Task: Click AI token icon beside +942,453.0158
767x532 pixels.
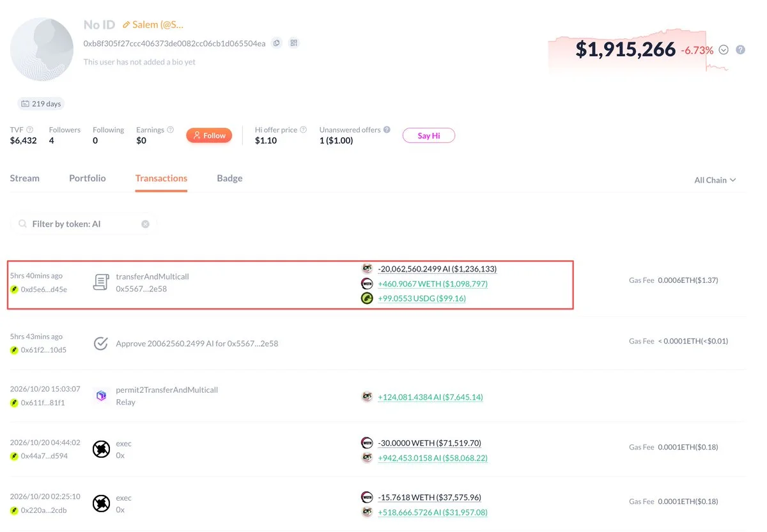Action: 367,458
